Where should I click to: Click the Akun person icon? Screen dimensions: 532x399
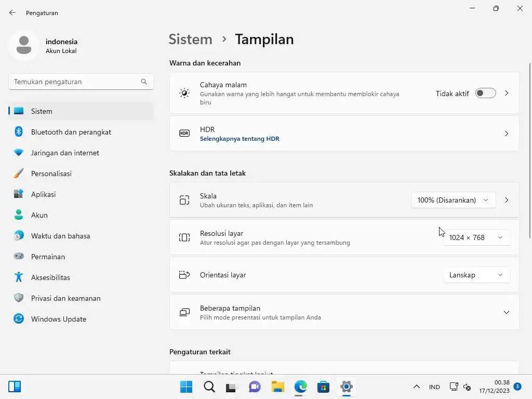19,215
